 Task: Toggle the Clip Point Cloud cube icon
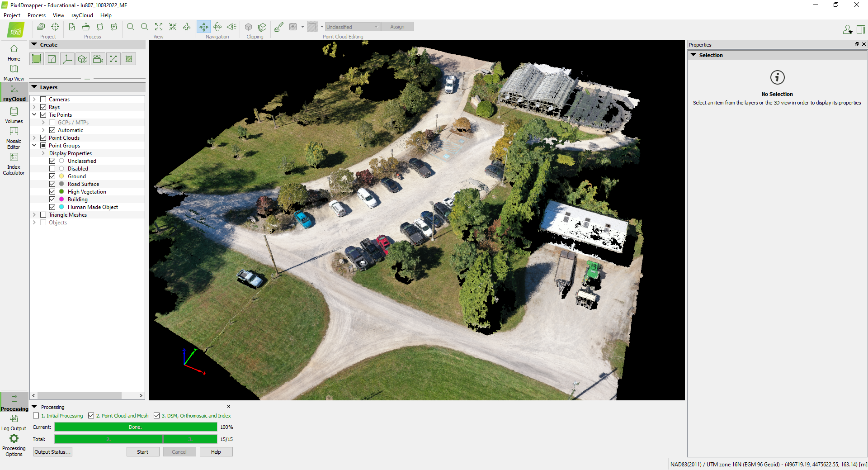point(249,27)
